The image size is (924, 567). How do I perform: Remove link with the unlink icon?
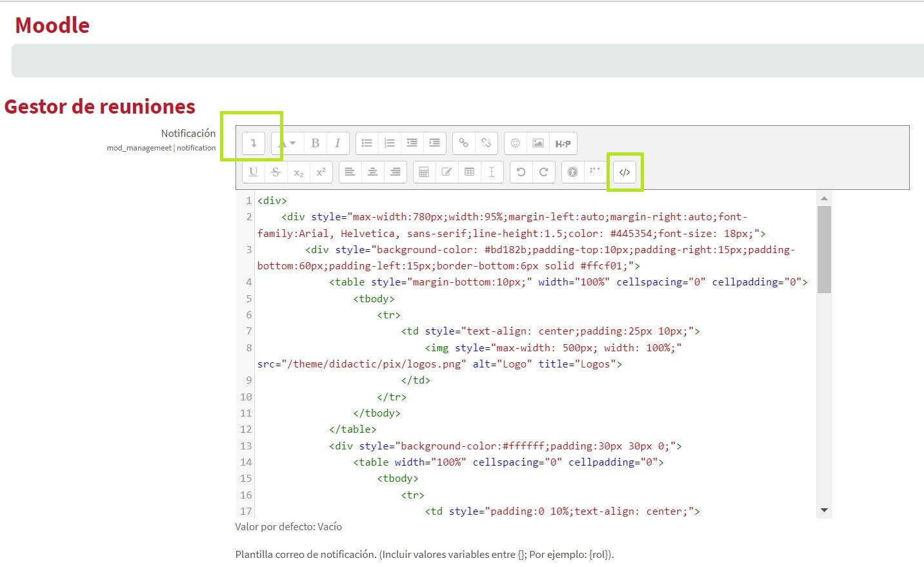487,143
